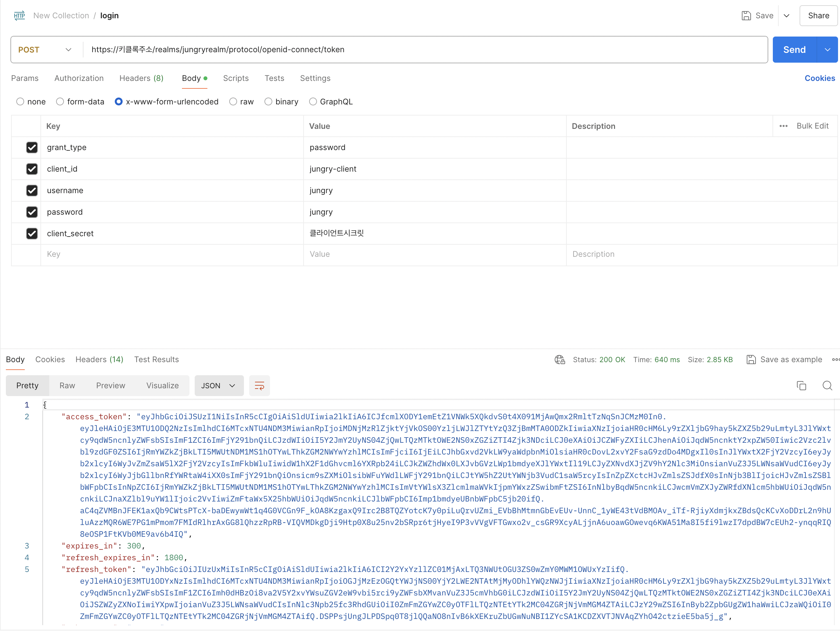Uncheck the username parameter row

[32, 191]
